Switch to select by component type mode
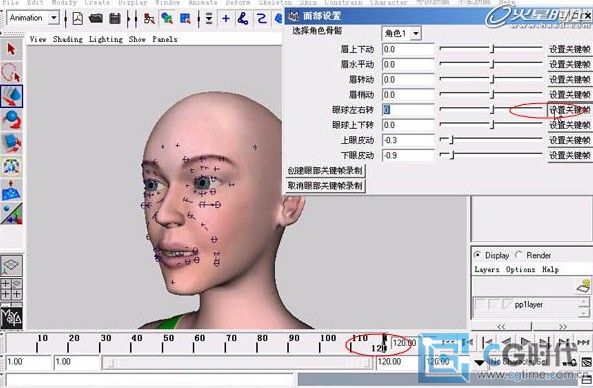The image size is (593, 388). pos(185,18)
